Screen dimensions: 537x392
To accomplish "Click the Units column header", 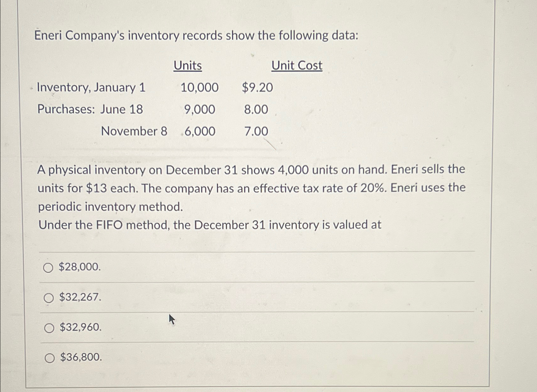I will [x=188, y=65].
